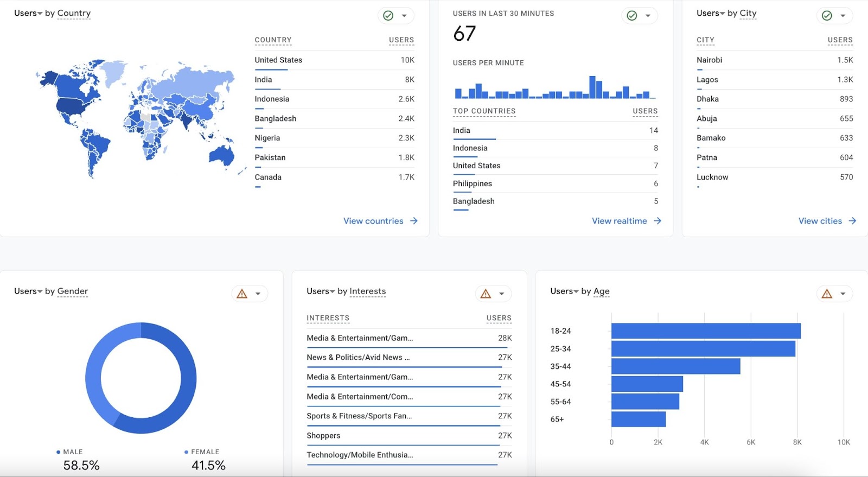The height and width of the screenshot is (477, 868).
Task: Click green checkmark on realtime users card
Action: (x=631, y=16)
